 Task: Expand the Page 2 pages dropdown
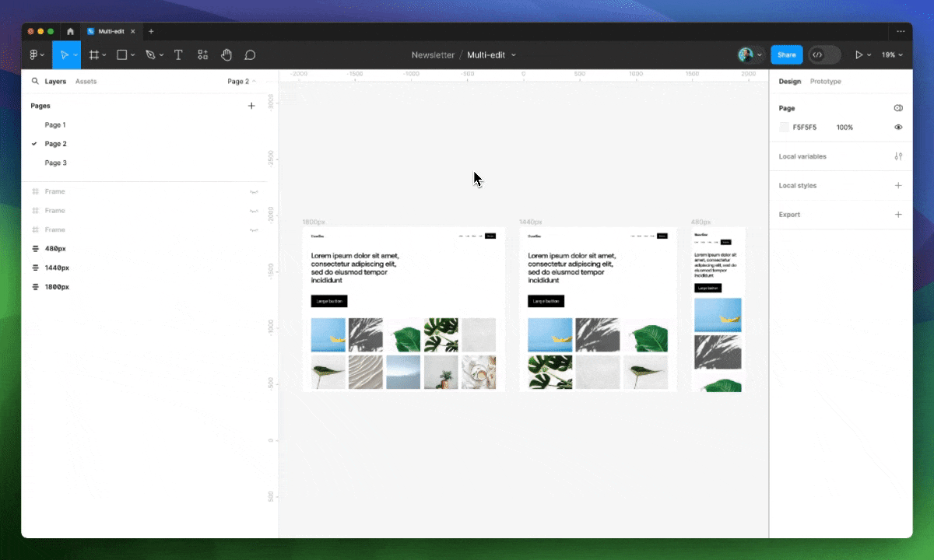pos(241,81)
